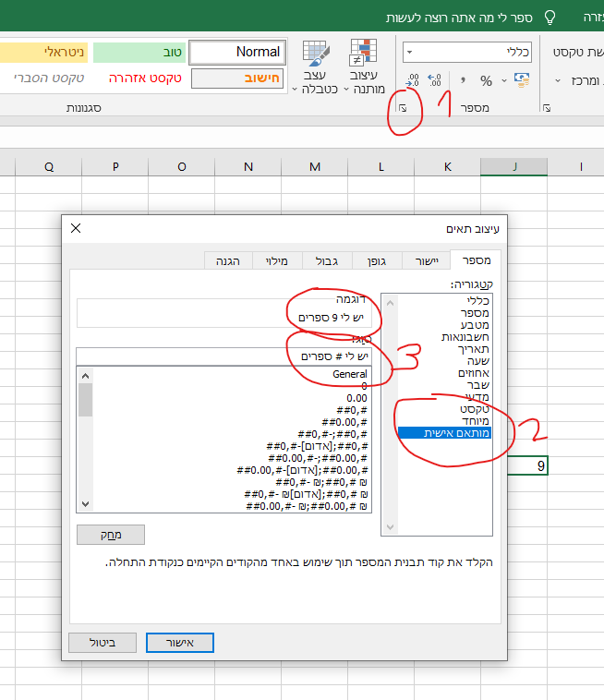This screenshot has height=700, width=604.
Task: Select the cell containing 9
Action: pos(527,465)
